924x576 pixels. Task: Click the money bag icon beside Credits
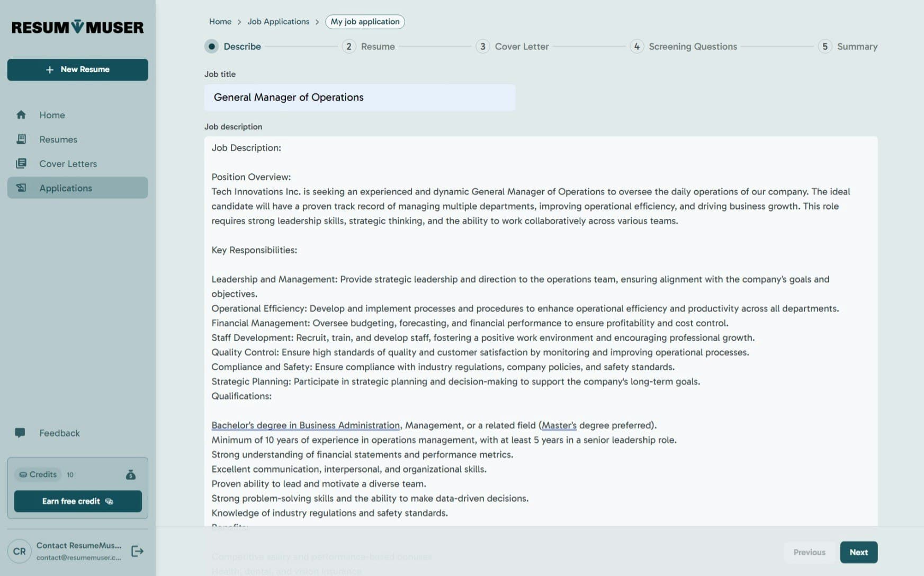click(131, 475)
